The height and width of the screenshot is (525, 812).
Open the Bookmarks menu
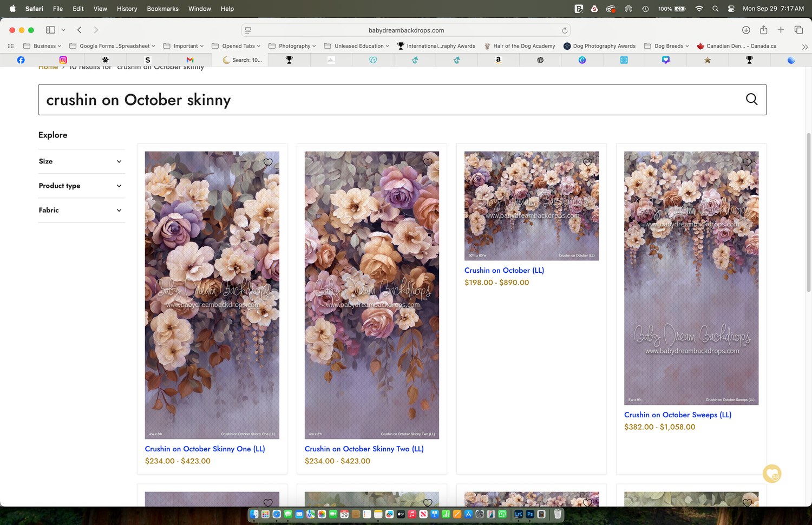163,9
